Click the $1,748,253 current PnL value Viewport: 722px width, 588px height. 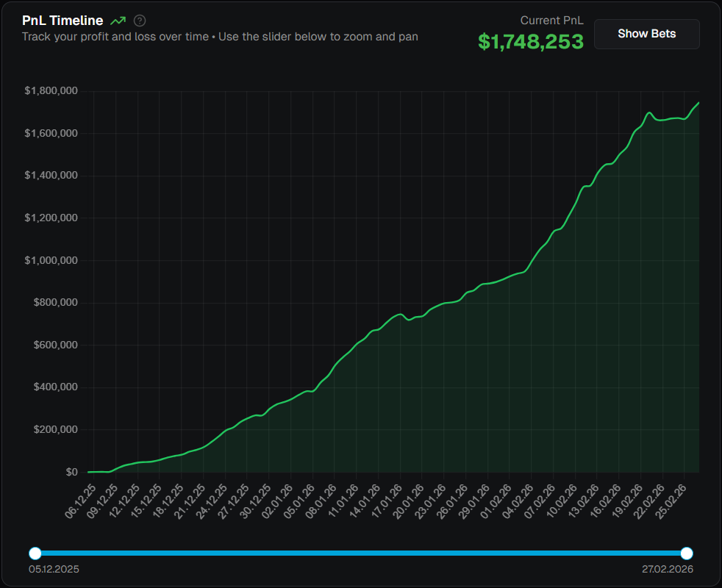530,42
